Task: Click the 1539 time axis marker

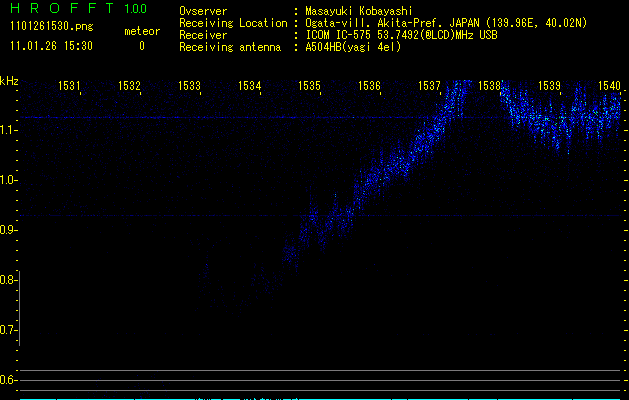Action: click(549, 85)
